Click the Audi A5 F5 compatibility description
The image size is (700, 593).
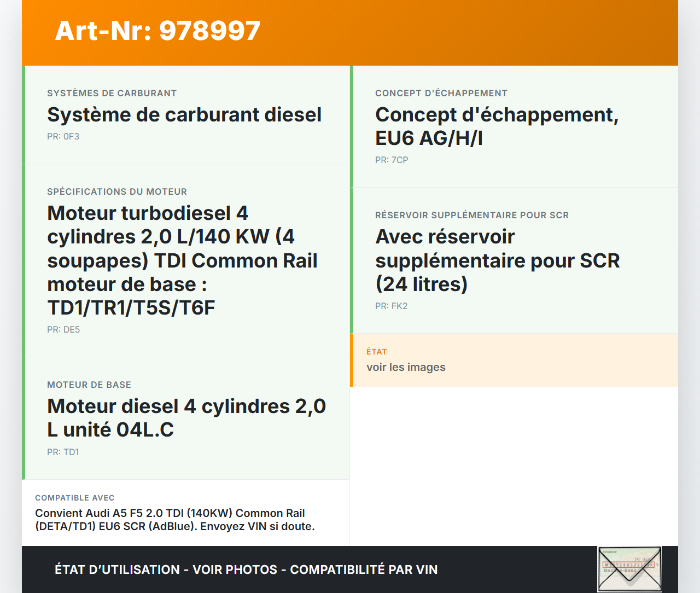pos(175,520)
